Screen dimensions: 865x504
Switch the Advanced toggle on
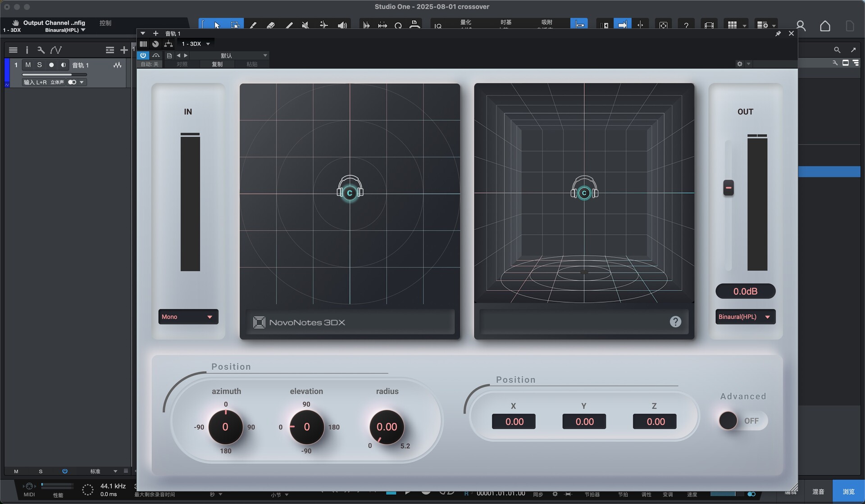pos(743,421)
